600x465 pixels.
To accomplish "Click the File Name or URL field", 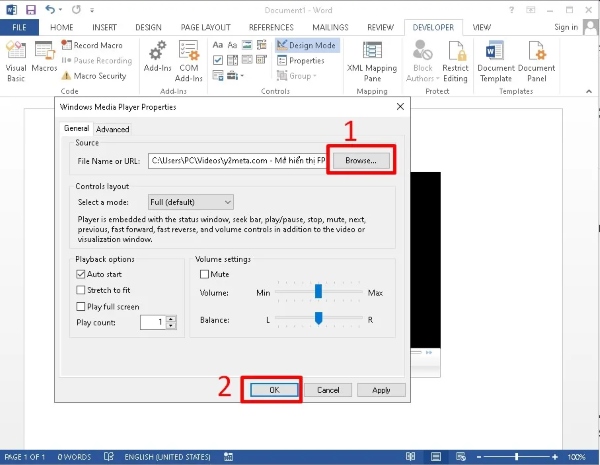I will tap(238, 160).
